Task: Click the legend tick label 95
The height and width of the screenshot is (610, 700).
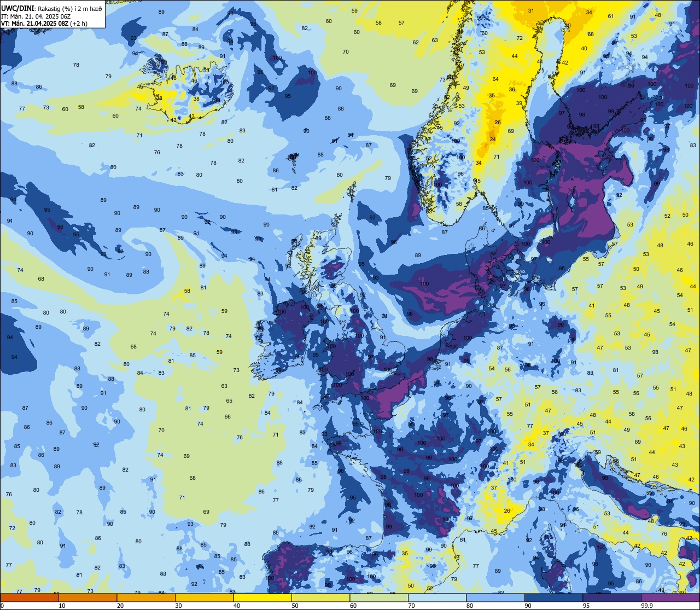Action: 586,606
